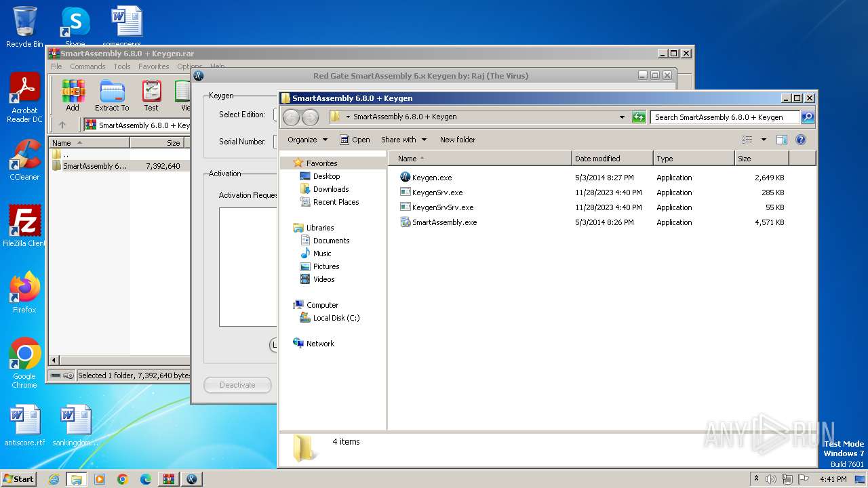Open Internet Explorer from taskbar
Screen dimensions: 868x488
click(x=54, y=479)
